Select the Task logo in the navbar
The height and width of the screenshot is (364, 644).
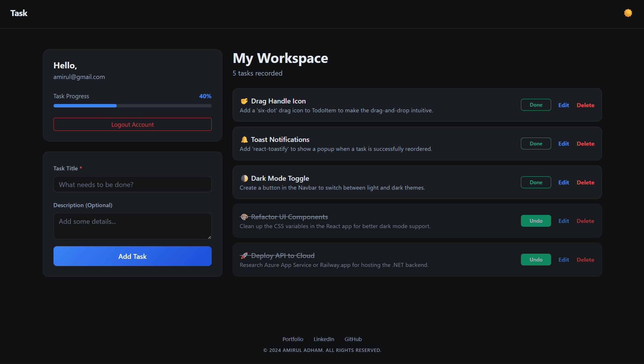(18, 13)
